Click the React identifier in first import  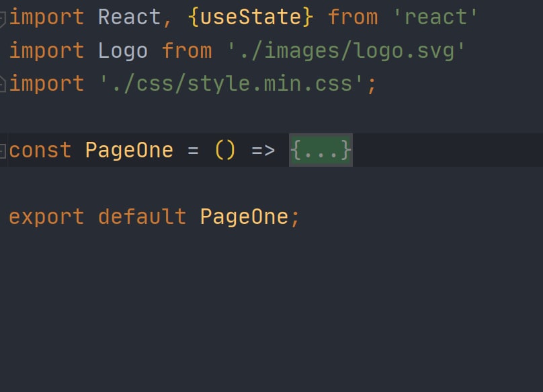point(129,17)
